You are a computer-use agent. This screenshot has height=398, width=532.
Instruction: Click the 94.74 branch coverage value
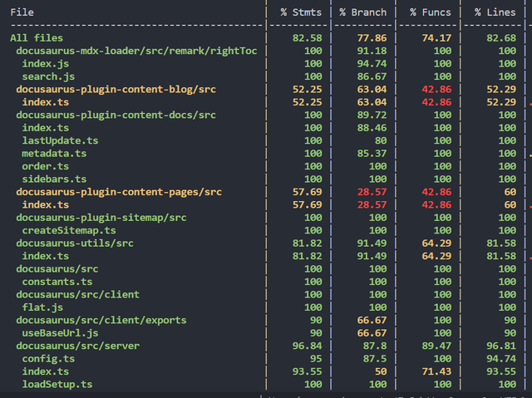[x=372, y=64]
